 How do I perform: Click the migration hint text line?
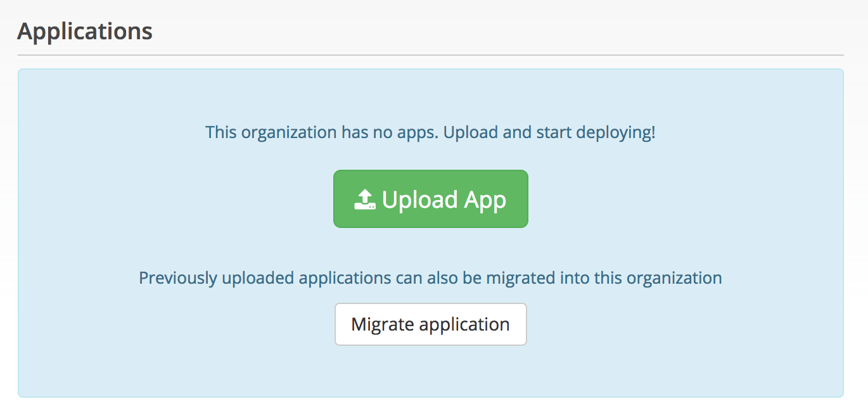(430, 277)
